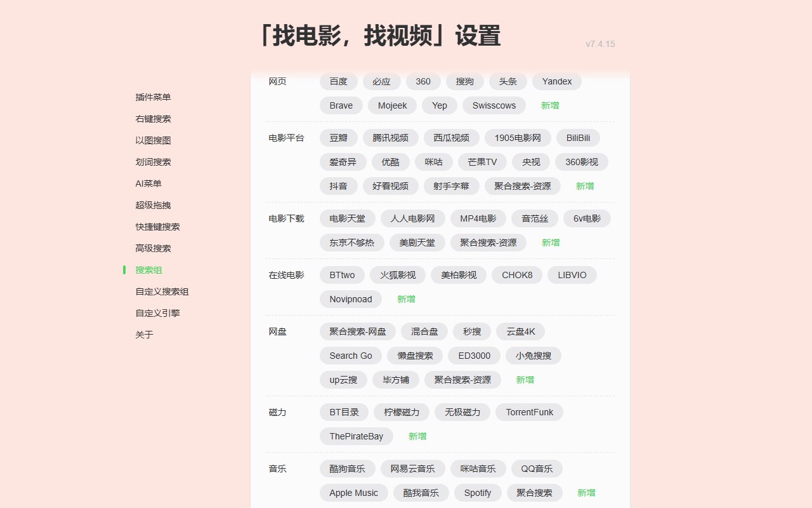Image resolution: width=812 pixels, height=508 pixels.
Task: Click the 美剧天堂 tag
Action: (x=417, y=243)
